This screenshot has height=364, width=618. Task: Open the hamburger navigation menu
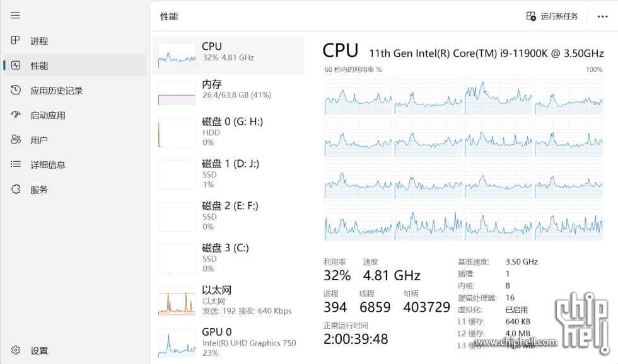(x=15, y=15)
